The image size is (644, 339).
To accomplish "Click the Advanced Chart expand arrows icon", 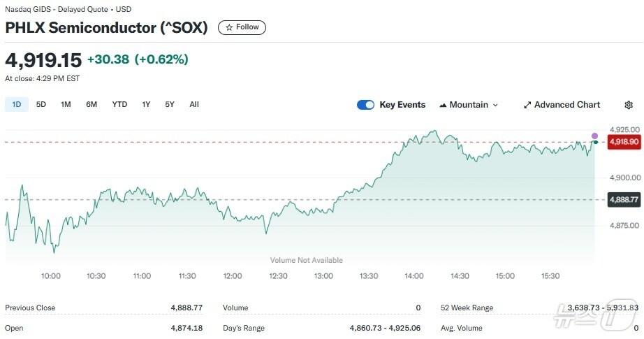I will coord(527,105).
